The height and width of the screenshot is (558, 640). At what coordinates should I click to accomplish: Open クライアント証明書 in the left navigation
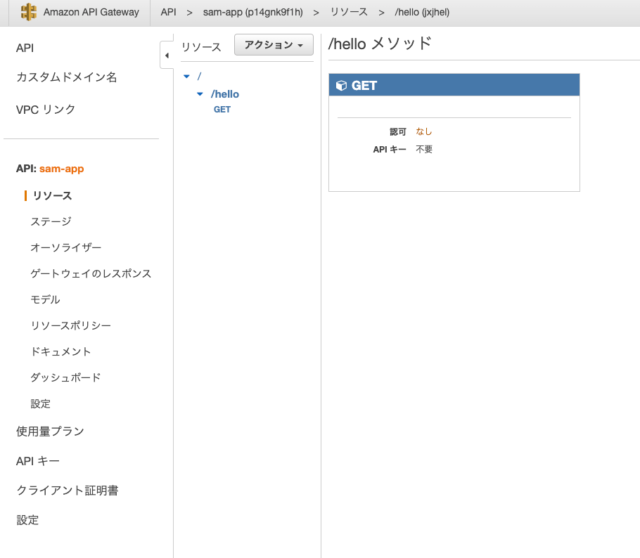pos(67,490)
